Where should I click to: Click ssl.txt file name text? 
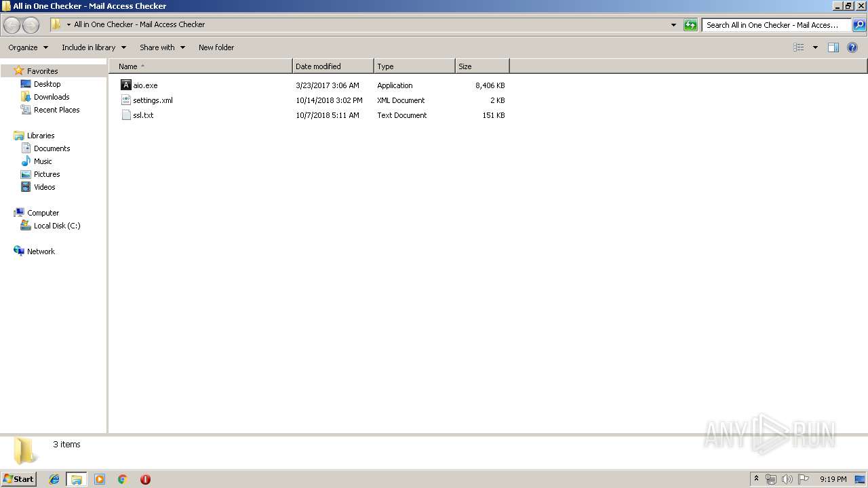pos(143,115)
